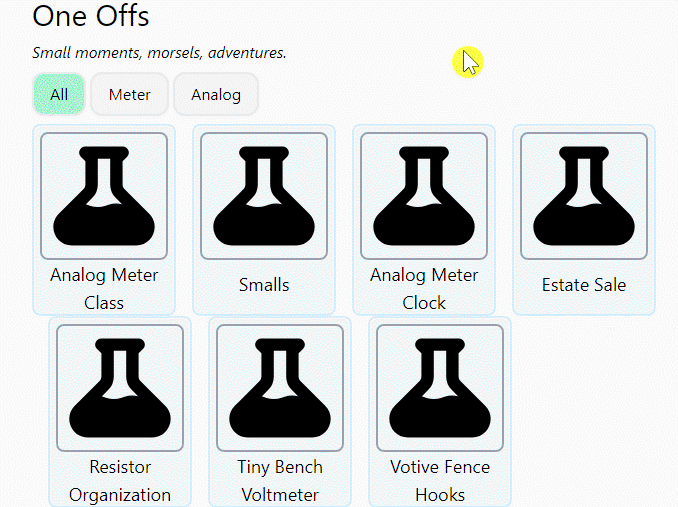Click the Estate Sale title text
Screen dimensions: 678x507
click(x=584, y=285)
